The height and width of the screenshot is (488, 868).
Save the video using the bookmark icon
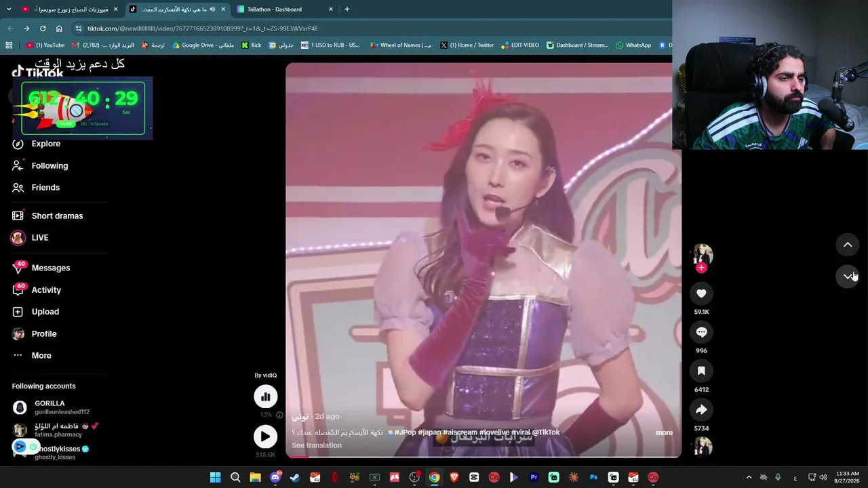click(x=701, y=371)
